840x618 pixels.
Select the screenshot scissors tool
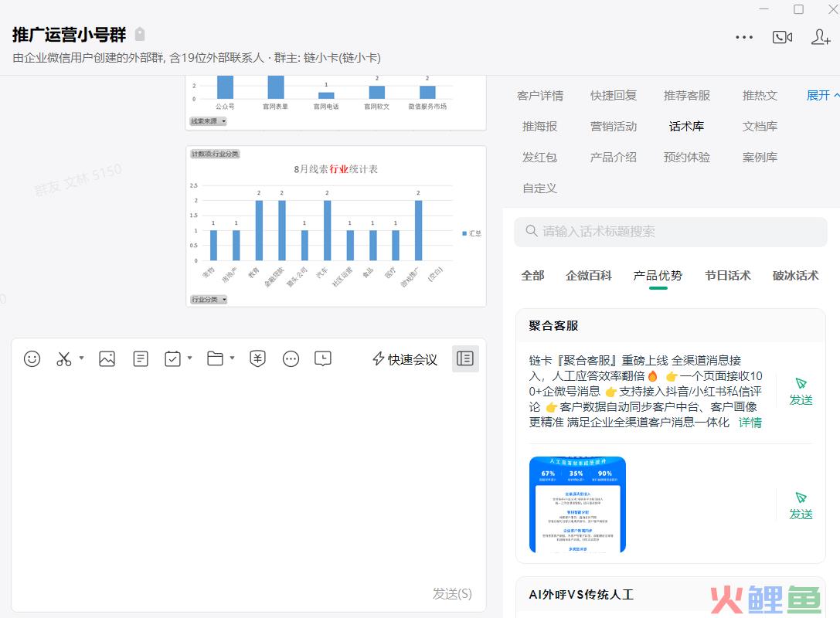(x=63, y=358)
